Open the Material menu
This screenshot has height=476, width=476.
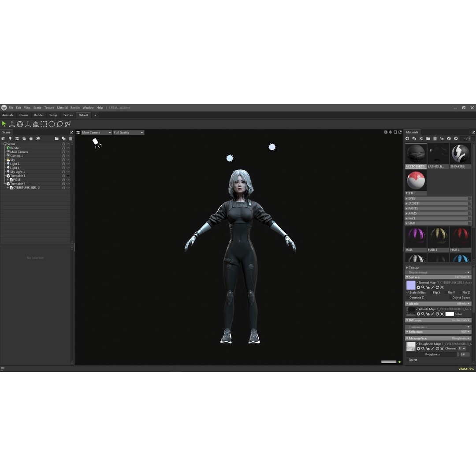62,108
